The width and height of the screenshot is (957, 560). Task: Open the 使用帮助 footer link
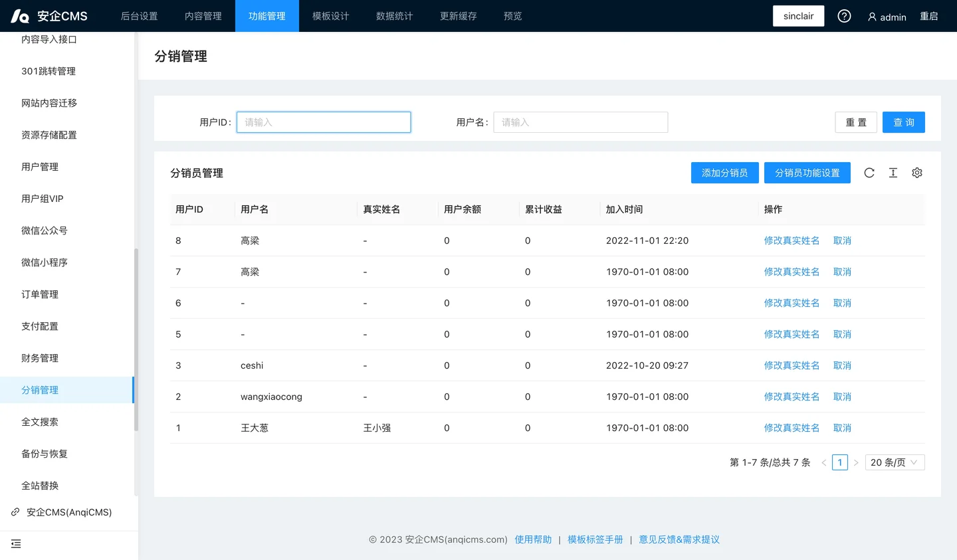pyautogui.click(x=533, y=539)
